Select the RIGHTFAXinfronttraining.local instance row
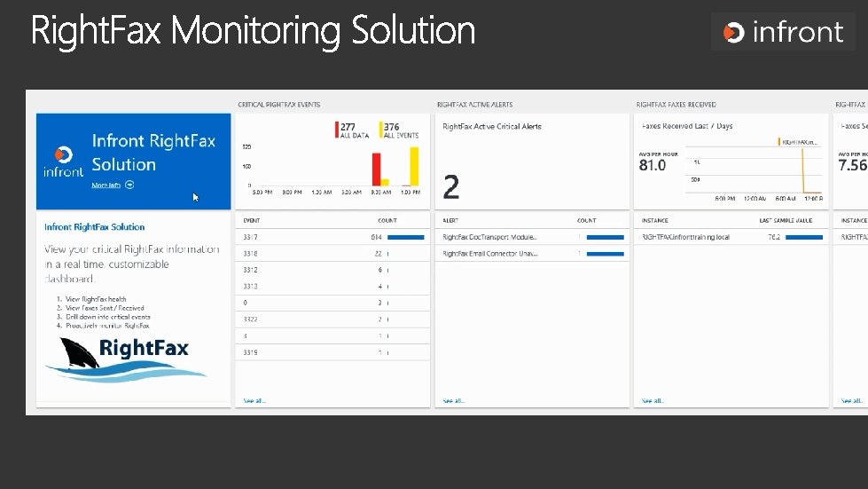This screenshot has height=489, width=868. point(731,237)
